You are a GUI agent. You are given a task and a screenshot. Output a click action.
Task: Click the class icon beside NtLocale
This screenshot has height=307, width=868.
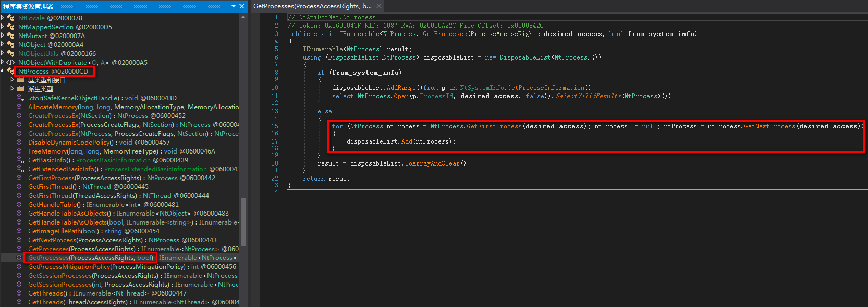pyautogui.click(x=11, y=18)
